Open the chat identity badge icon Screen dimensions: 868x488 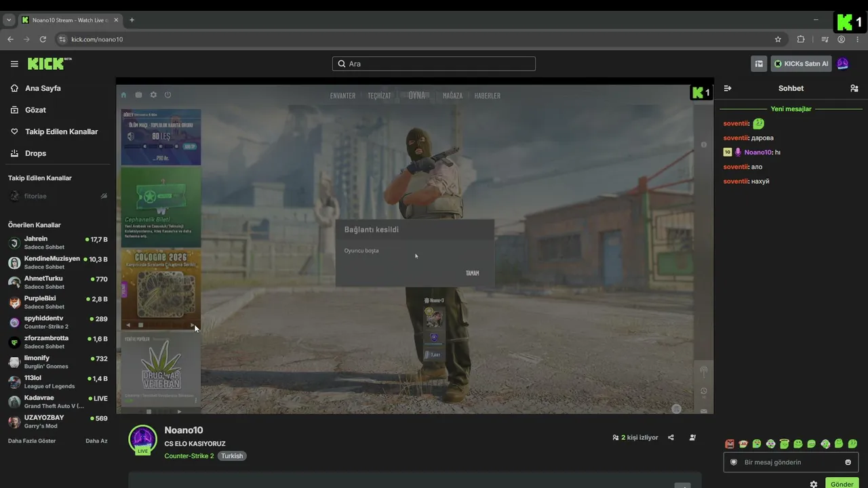tap(733, 462)
